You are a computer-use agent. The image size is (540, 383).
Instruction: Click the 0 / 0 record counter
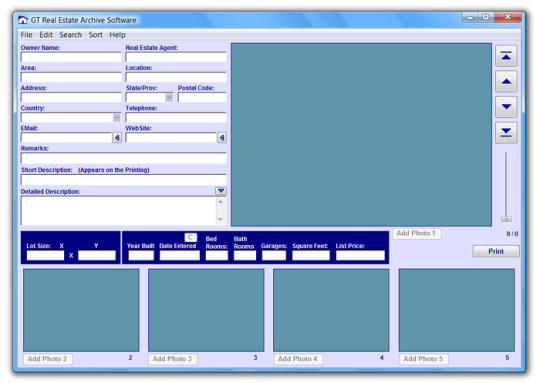(512, 234)
